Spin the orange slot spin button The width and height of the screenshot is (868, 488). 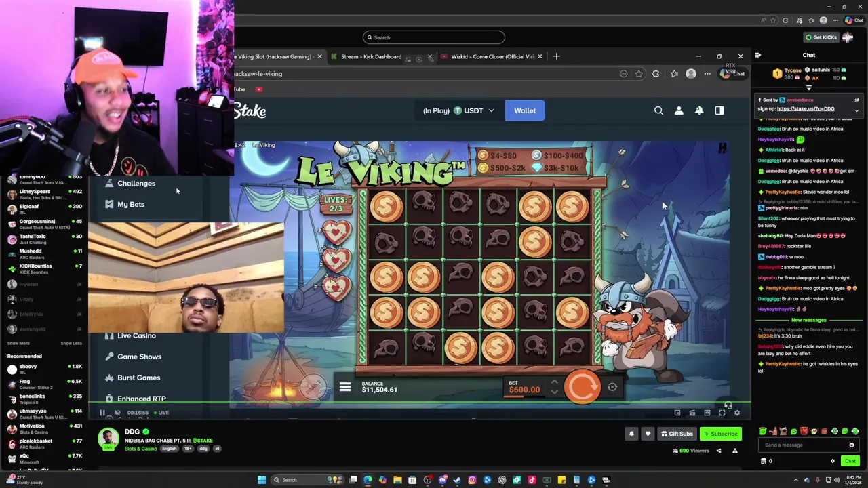coord(582,386)
